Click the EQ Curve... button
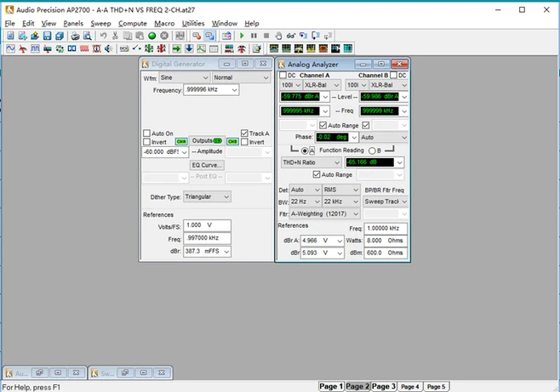Screen dimensions: 560x392 [x=207, y=165]
